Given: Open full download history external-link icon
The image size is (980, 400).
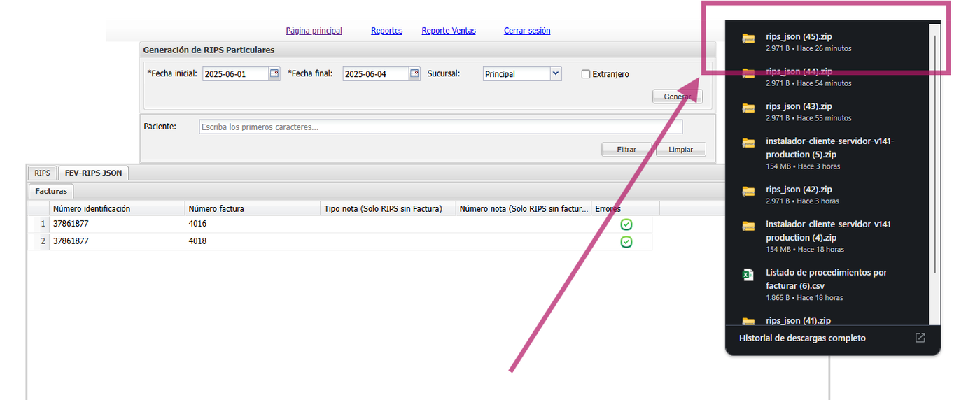Looking at the screenshot, I should pos(920,338).
